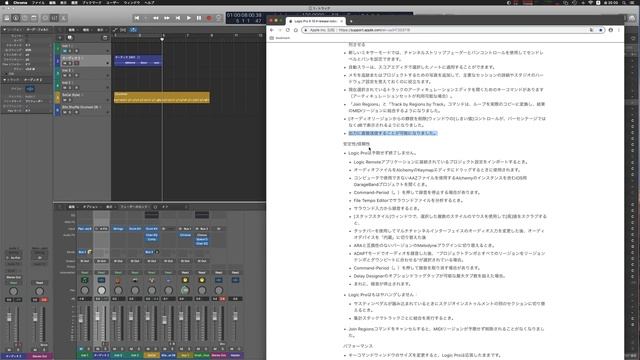Click the pan knob on オーディオ 2 mixer strip
The image size is (640, 360).
pos(101,290)
